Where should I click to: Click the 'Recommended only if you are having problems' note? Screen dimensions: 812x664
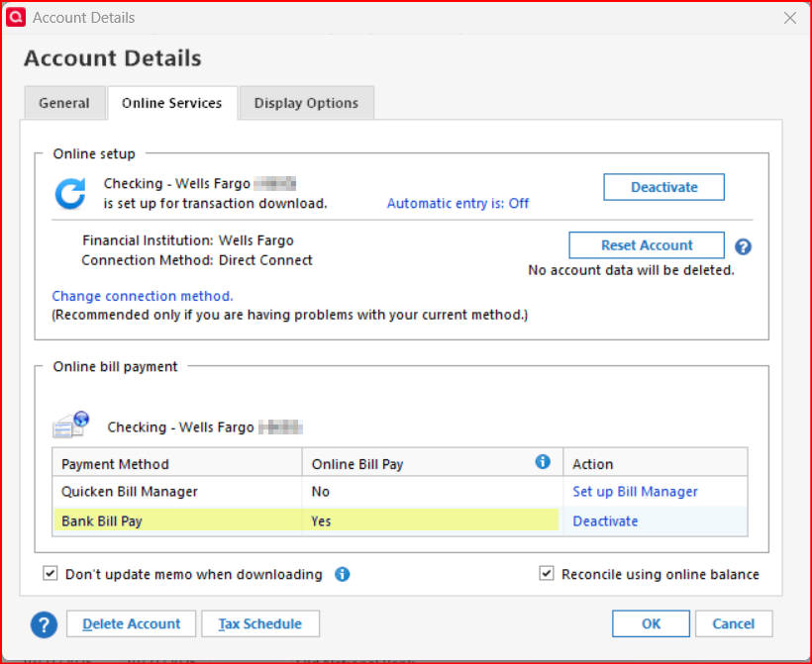(x=289, y=315)
